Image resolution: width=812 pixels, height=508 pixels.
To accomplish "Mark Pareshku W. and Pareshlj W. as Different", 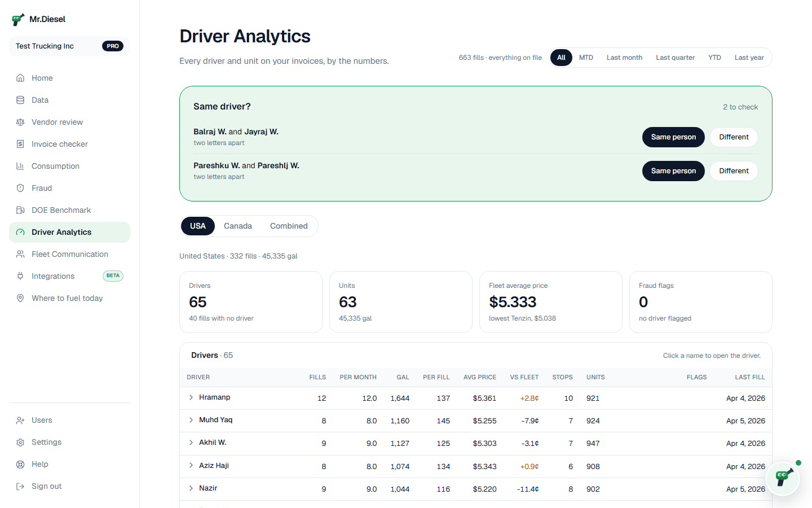I will [734, 171].
